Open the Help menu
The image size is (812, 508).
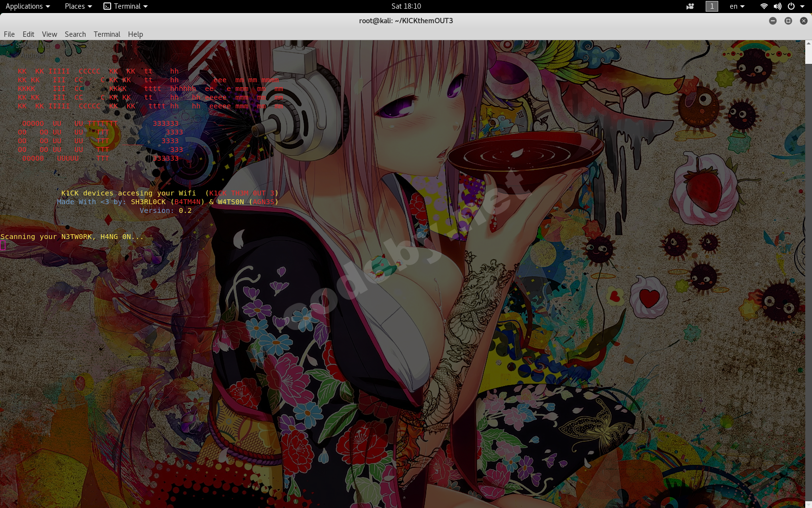(135, 34)
